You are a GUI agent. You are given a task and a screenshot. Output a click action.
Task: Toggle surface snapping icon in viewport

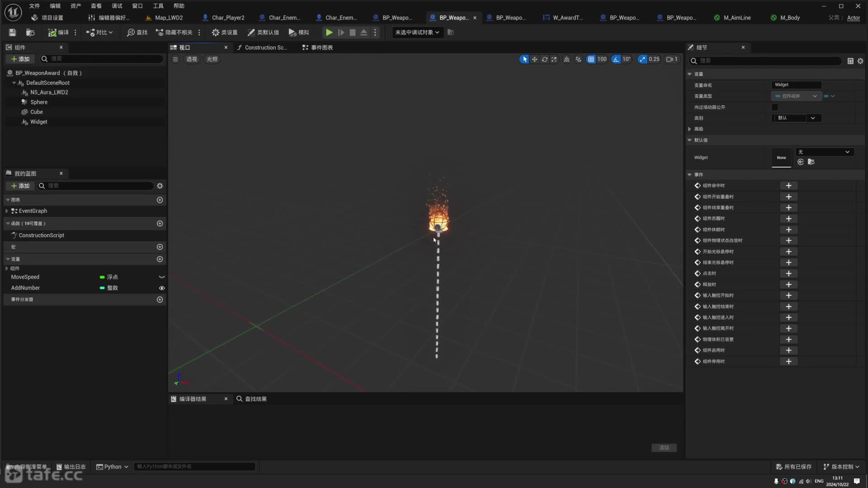click(578, 59)
